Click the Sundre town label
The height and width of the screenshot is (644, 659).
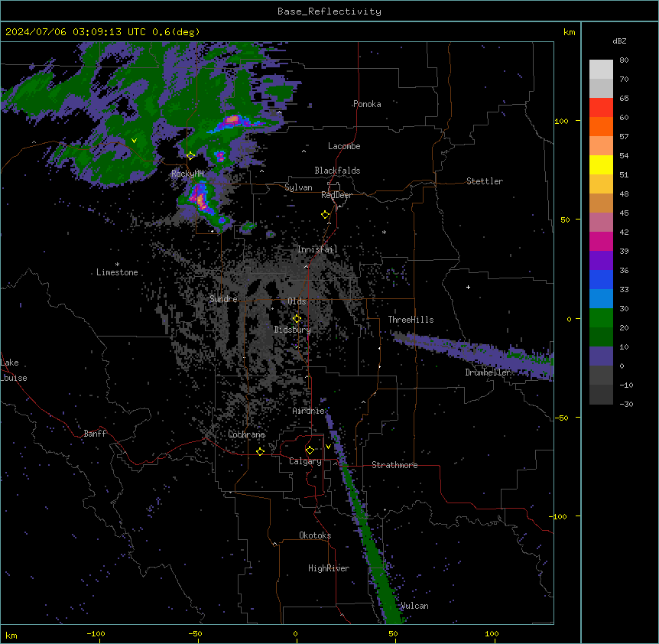pos(223,299)
